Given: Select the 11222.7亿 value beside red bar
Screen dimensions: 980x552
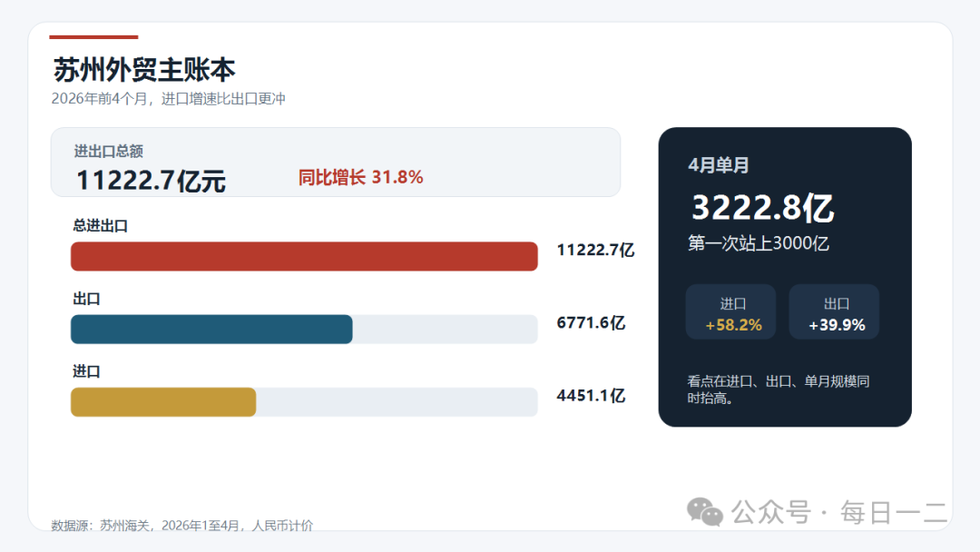Looking at the screenshot, I should [595, 250].
